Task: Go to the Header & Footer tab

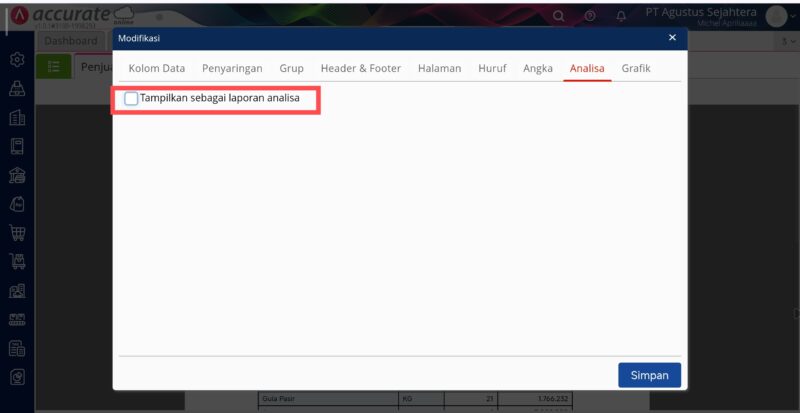Action: (360, 68)
